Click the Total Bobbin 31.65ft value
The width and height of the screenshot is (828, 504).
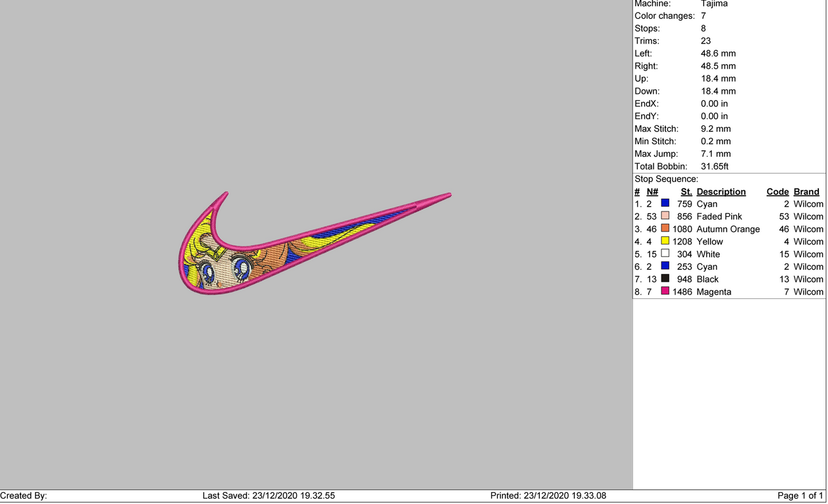pos(715,167)
